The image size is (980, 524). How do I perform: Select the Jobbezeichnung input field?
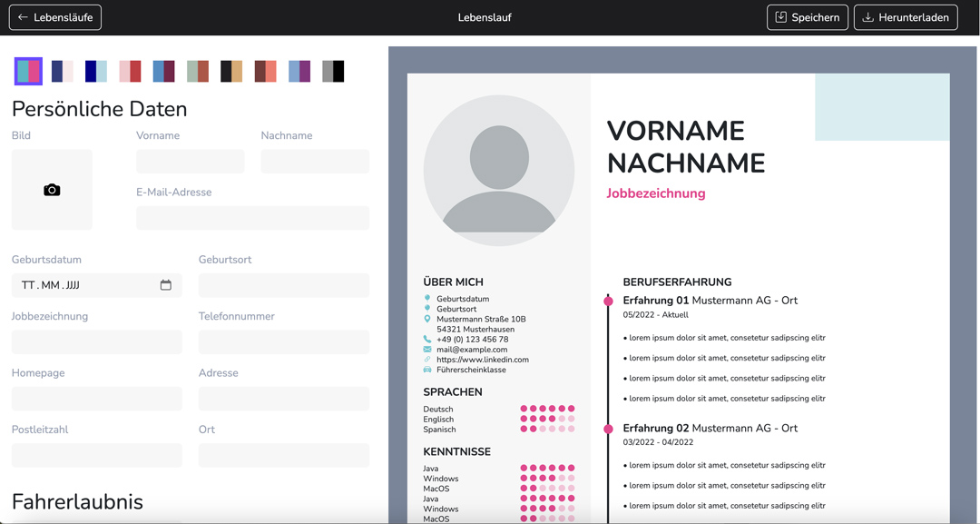click(97, 342)
